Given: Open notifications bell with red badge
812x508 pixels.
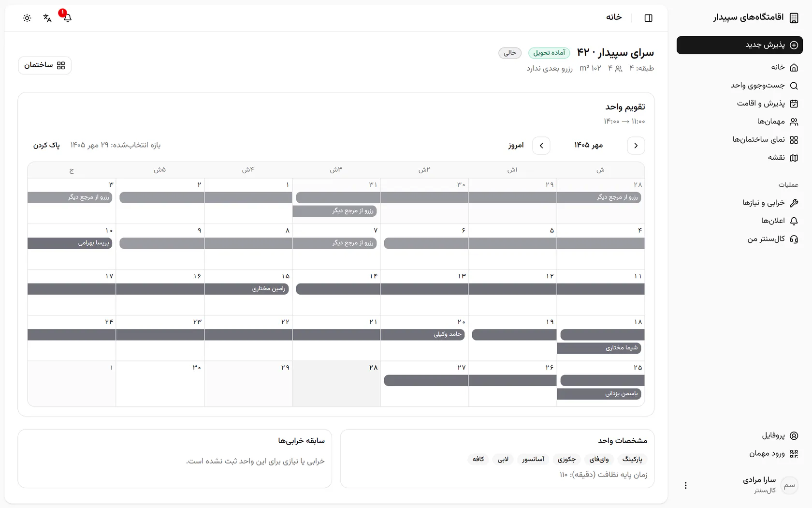Looking at the screenshot, I should pos(67,18).
